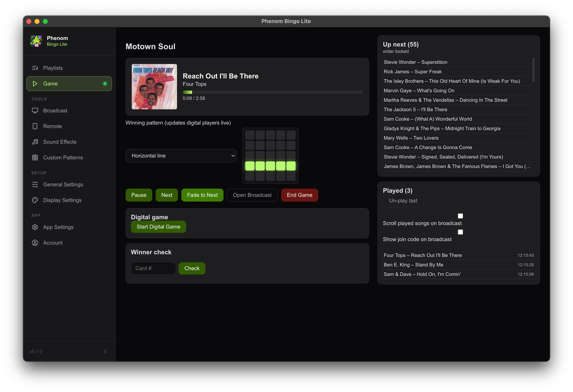Click the green live status dot on Game
This screenshot has height=392, width=573.
click(x=105, y=84)
